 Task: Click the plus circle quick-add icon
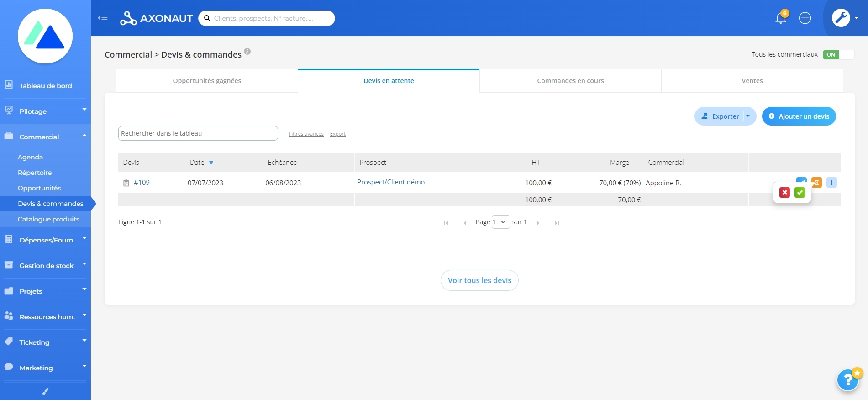[805, 18]
